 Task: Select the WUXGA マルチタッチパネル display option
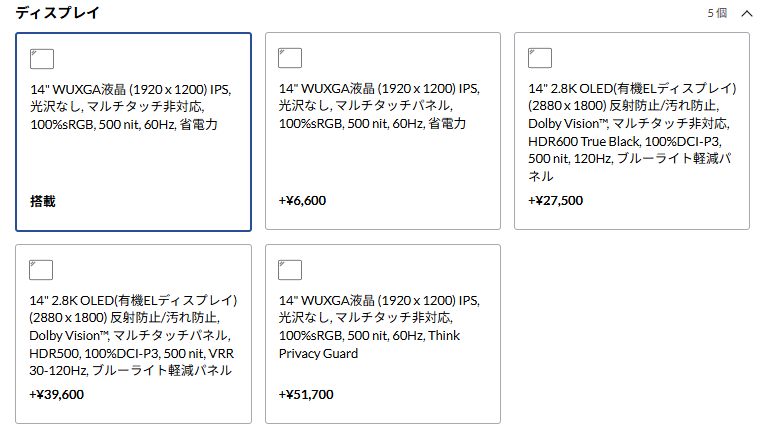tap(383, 131)
